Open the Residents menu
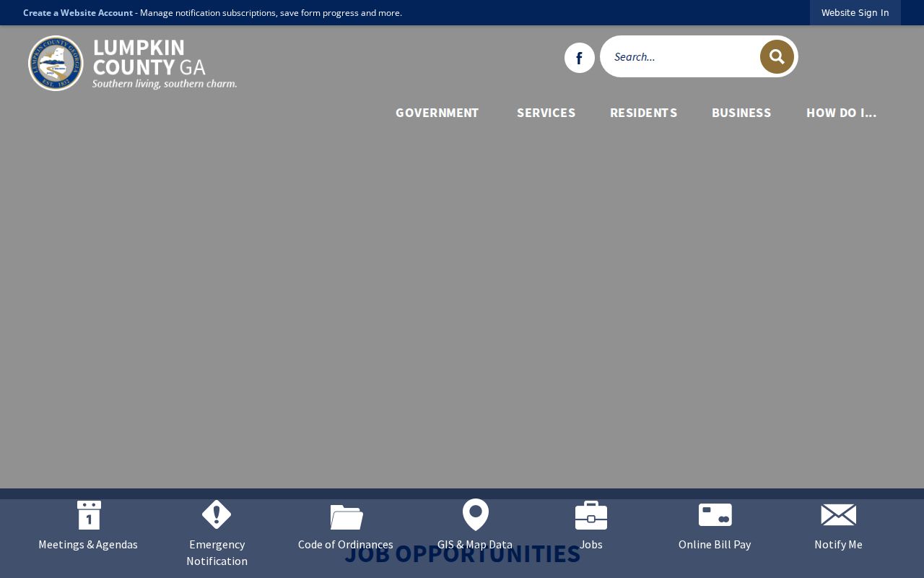 click(x=644, y=113)
